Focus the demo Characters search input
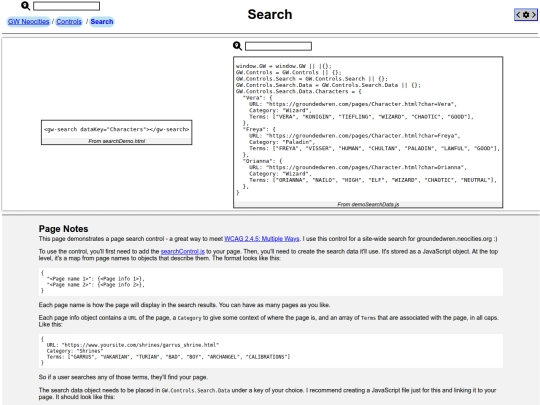Screen dimensions: 540x405 pos(278,46)
